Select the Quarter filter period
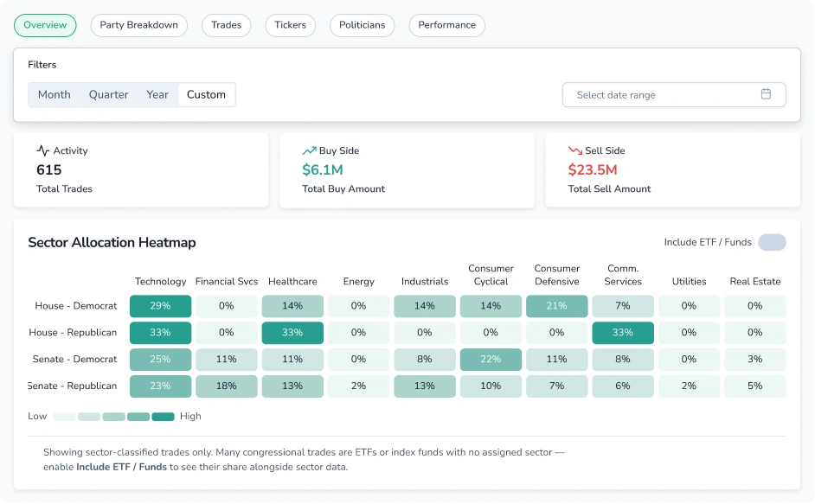 click(x=108, y=94)
